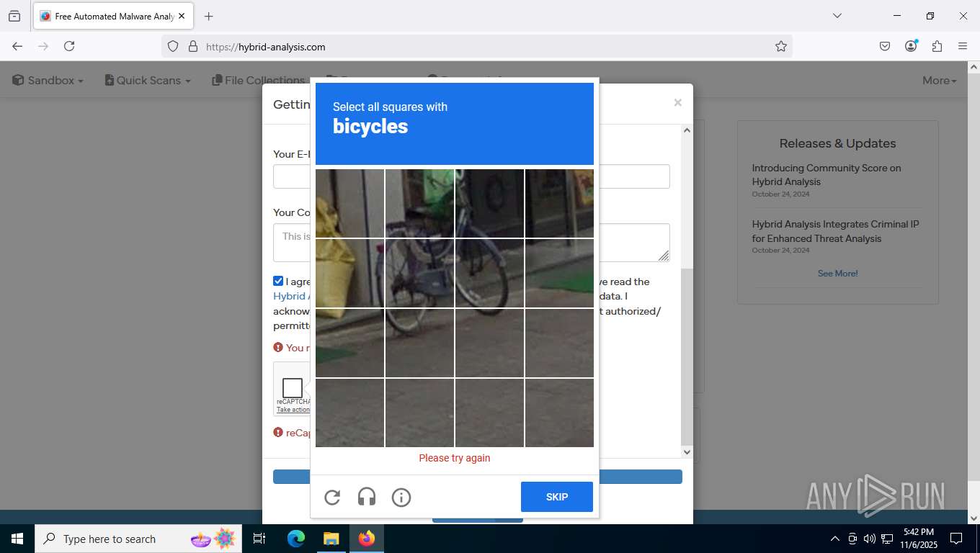This screenshot has height=553, width=980.
Task: Close the dialog with the X
Action: click(x=677, y=103)
